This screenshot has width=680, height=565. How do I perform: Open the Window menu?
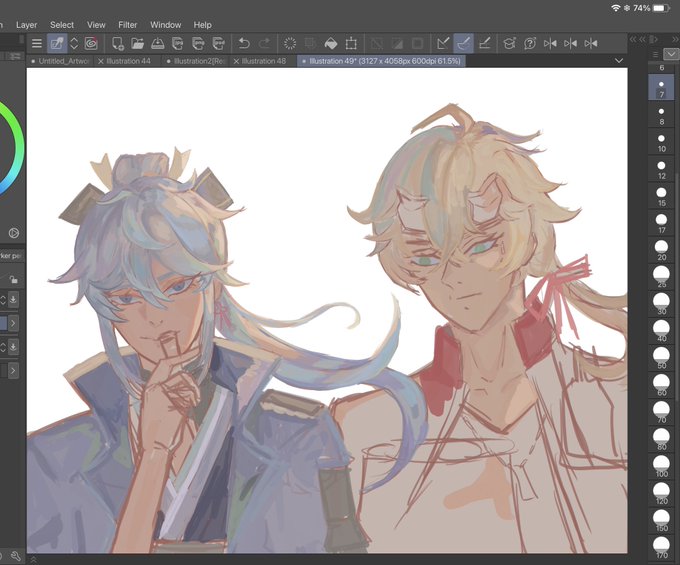(x=166, y=25)
